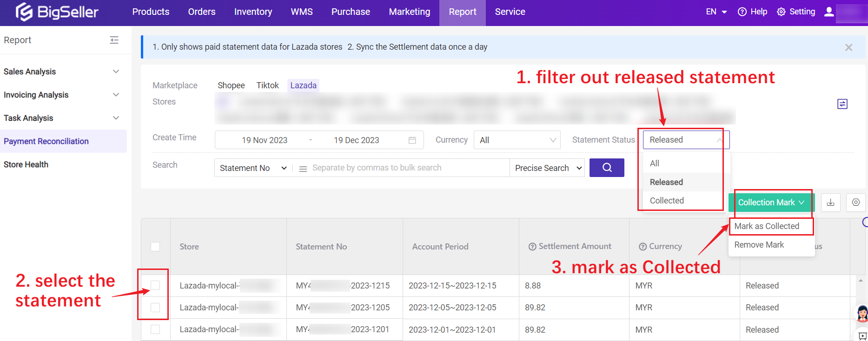Image resolution: width=868 pixels, height=341 pixels.
Task: Click the download export icon
Action: pyautogui.click(x=830, y=203)
